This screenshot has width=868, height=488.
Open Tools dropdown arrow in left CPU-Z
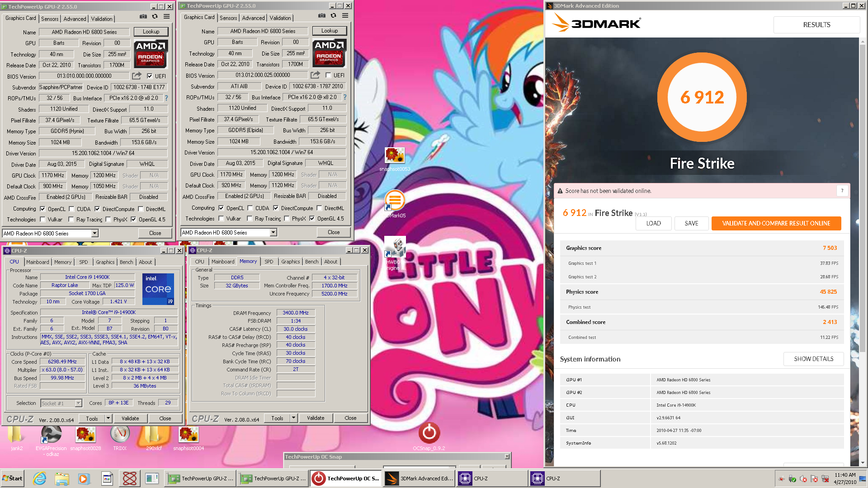coord(108,418)
